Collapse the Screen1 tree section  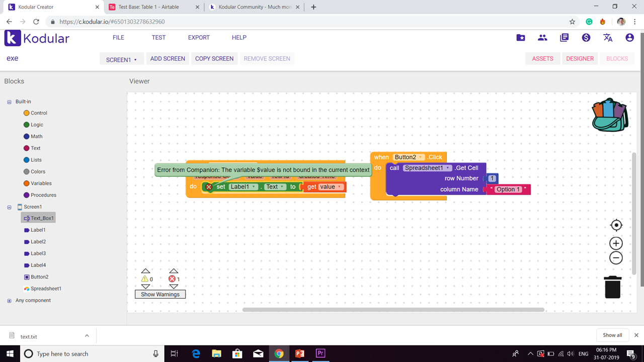pos(9,207)
